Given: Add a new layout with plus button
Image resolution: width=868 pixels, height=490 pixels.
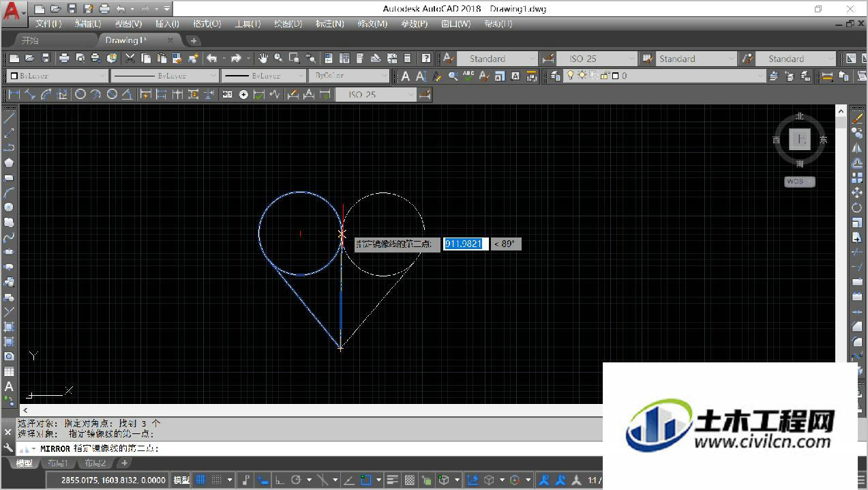Looking at the screenshot, I should 124,463.
